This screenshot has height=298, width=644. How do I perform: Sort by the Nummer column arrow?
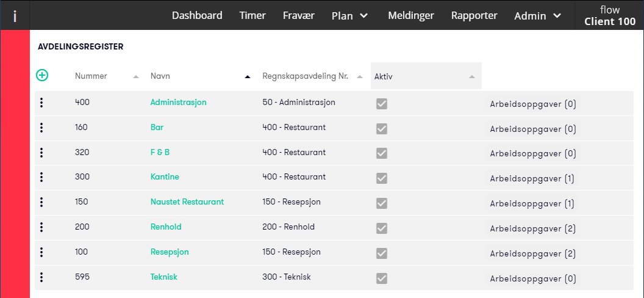(x=136, y=76)
